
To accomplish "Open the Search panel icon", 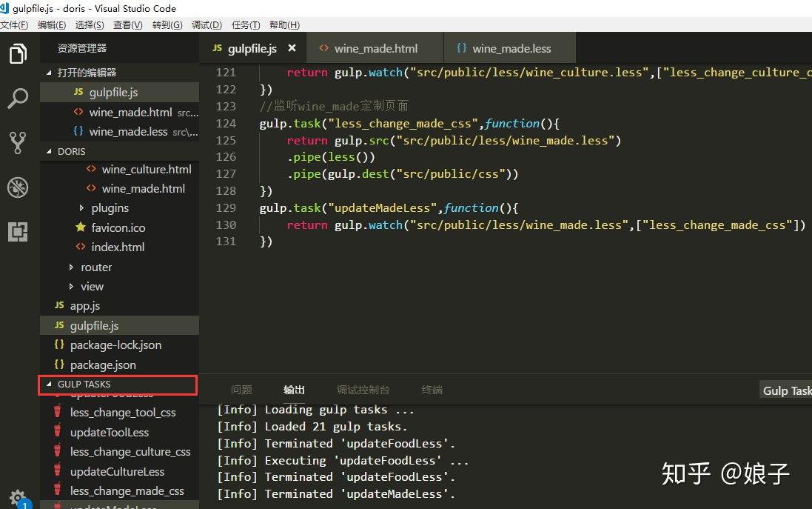I will [x=18, y=98].
